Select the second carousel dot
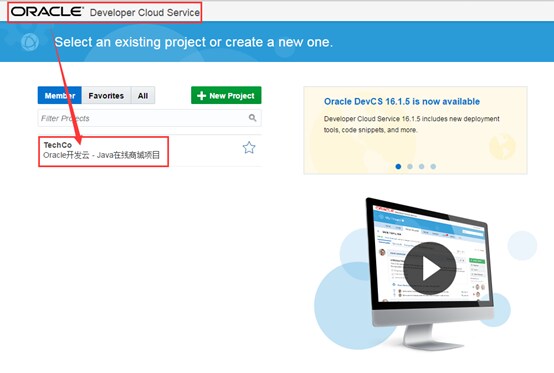554x373 pixels. tap(410, 166)
